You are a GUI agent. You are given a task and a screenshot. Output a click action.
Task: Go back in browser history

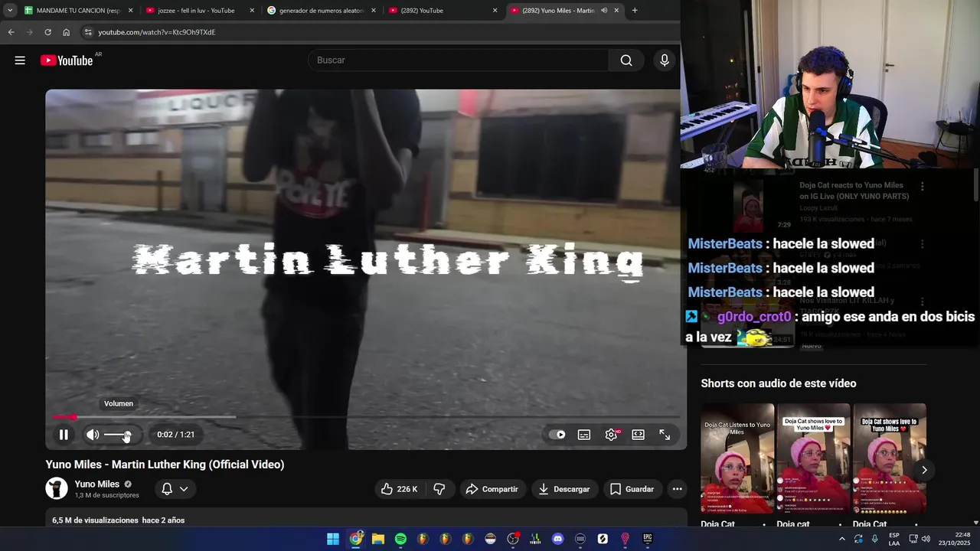click(11, 32)
